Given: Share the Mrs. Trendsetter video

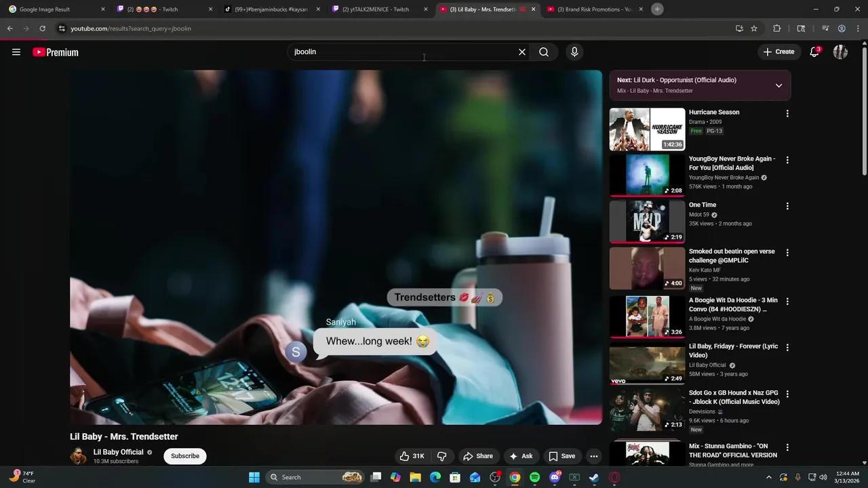Looking at the screenshot, I should coord(477,456).
